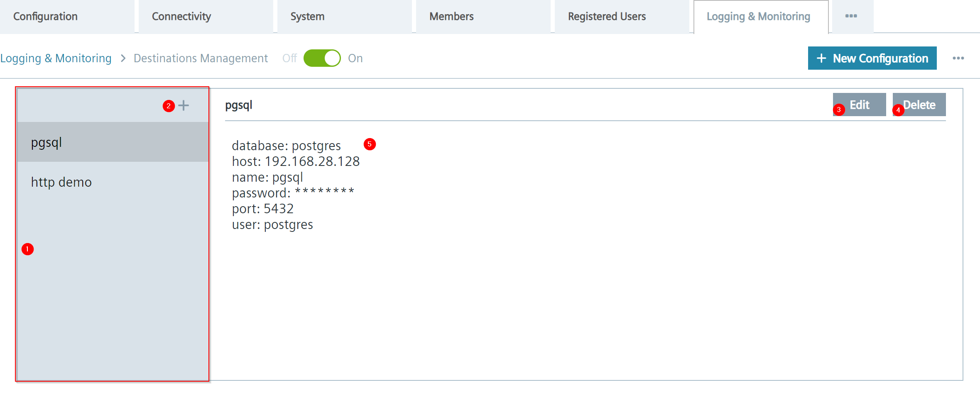Viewport: 980px width, 414px height.
Task: Click the plus icon to add a destination
Action: coord(184,106)
